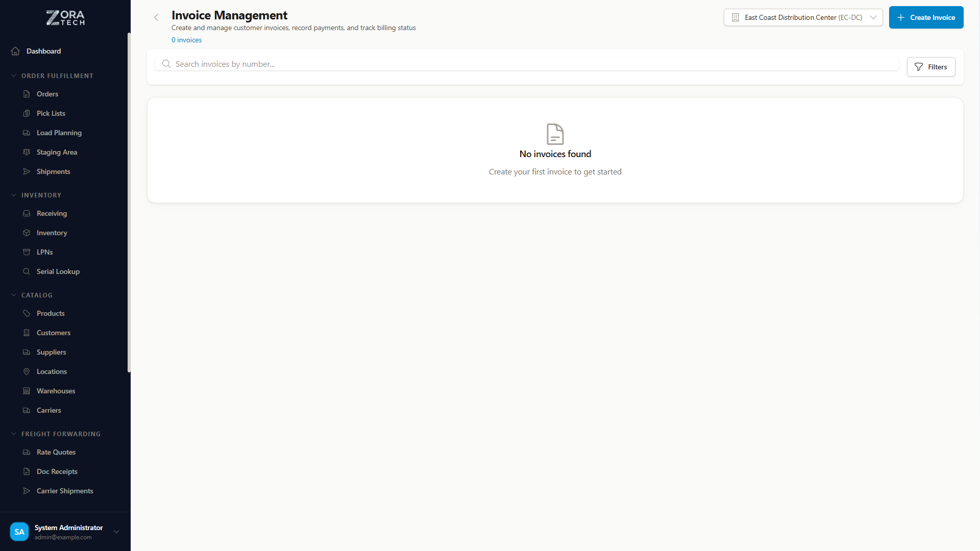Open the Filters button
The image size is (980, 551).
(x=930, y=67)
